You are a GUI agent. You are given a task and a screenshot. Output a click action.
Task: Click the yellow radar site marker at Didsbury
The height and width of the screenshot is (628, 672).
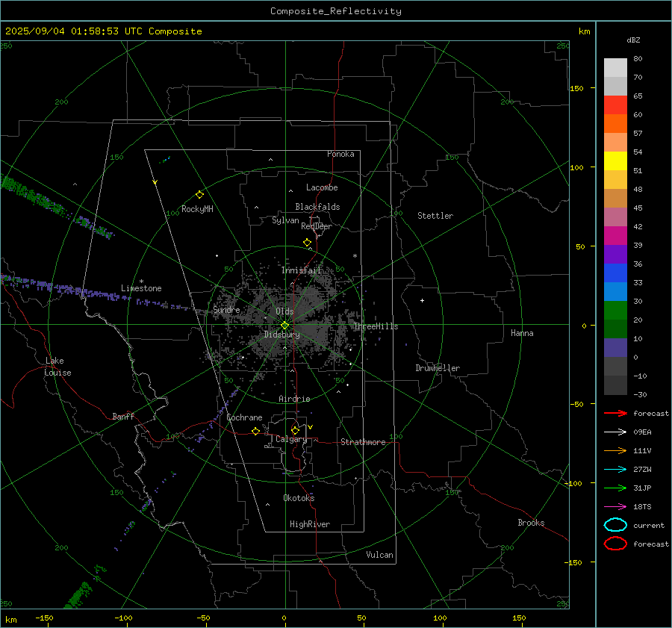[x=284, y=326]
